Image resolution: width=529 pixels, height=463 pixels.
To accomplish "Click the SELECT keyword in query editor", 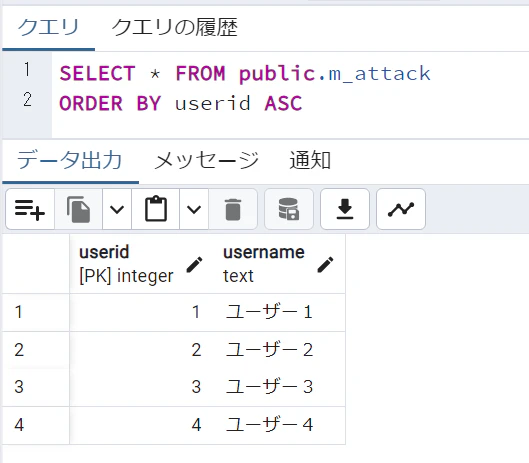I will click(x=98, y=74).
